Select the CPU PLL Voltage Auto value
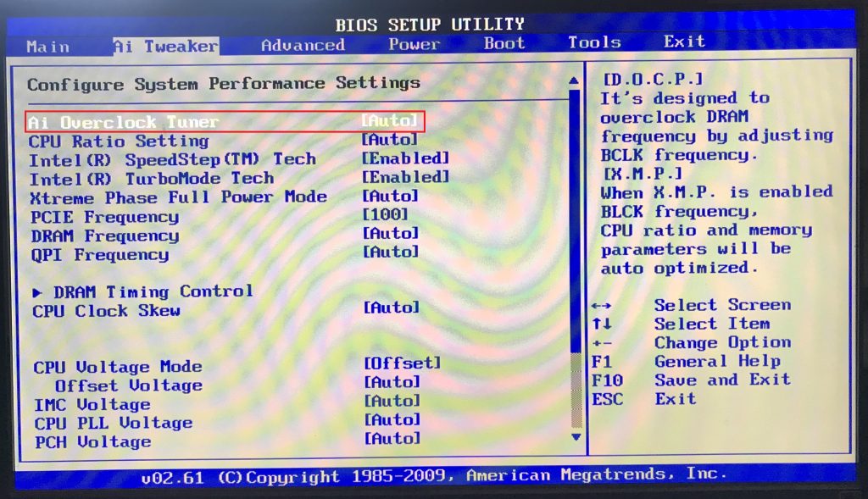The image size is (868, 499). coord(392,419)
